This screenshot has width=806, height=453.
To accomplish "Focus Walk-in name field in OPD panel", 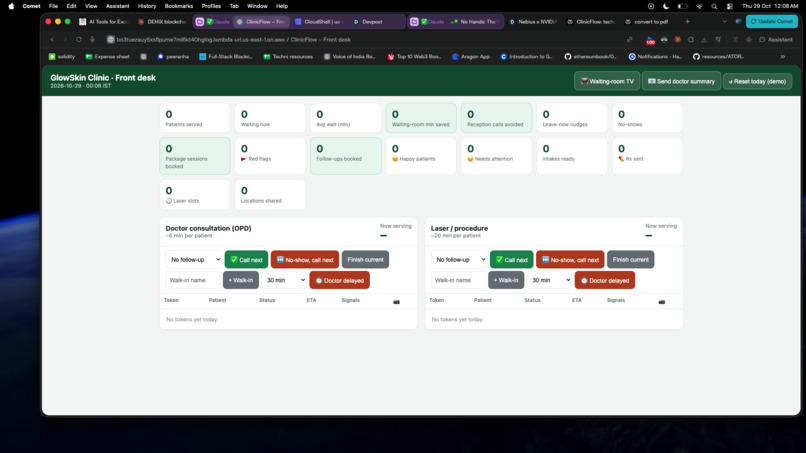I will click(x=193, y=280).
